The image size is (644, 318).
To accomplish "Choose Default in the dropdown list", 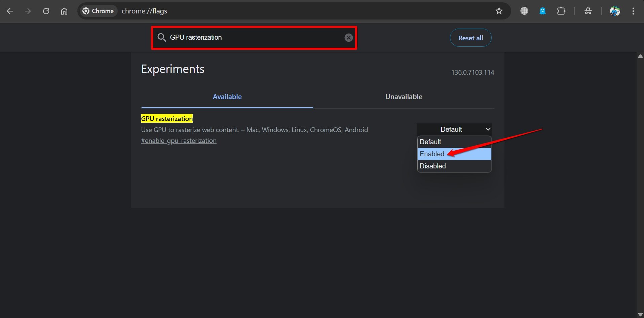I will coord(454,142).
